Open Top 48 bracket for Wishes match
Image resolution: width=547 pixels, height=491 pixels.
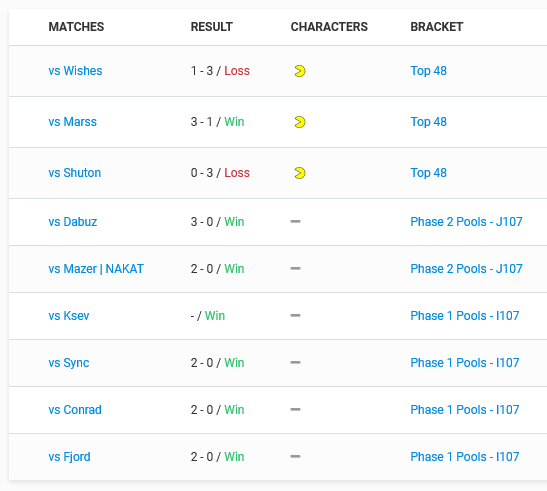[x=428, y=71]
